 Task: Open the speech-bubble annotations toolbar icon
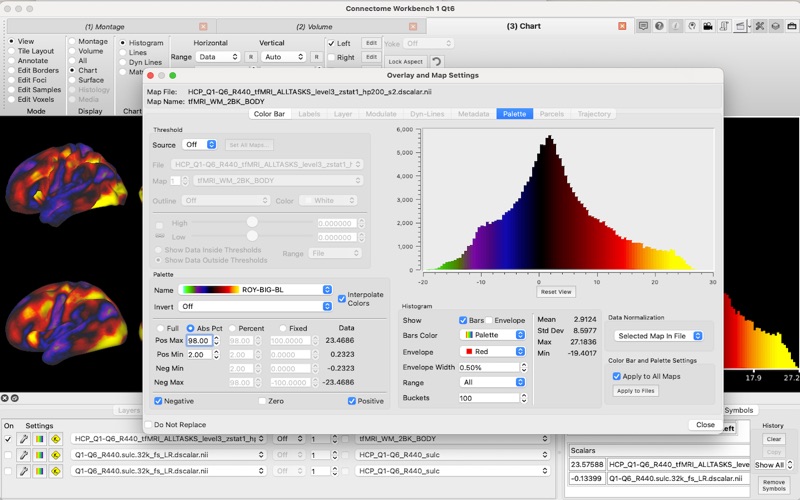click(643, 26)
